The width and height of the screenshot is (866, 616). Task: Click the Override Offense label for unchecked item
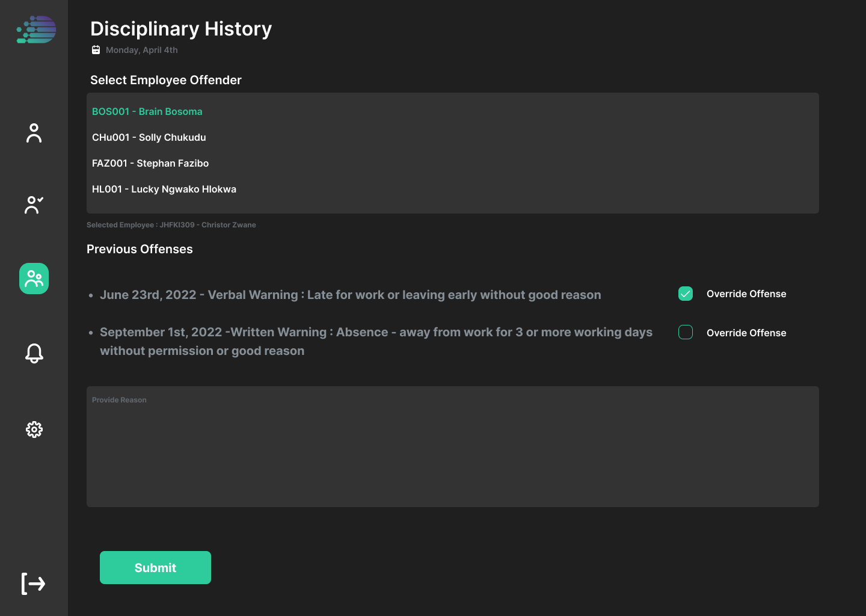[x=746, y=333]
